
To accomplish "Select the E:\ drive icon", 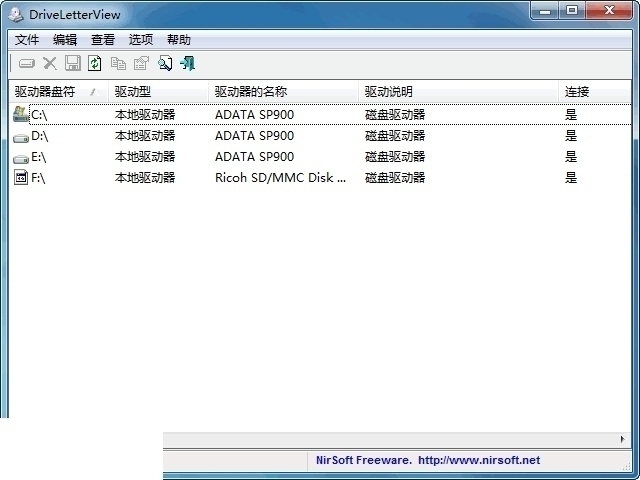I will click(x=20, y=159).
